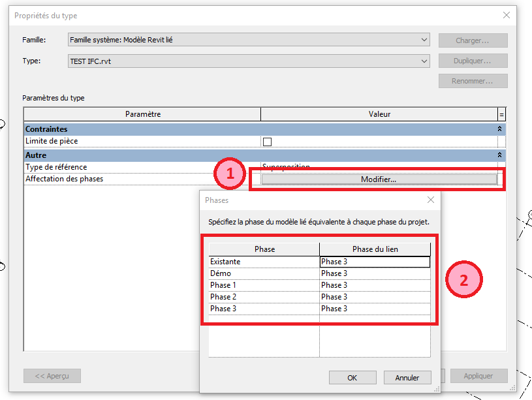Click Annuler in the Phases dialog
This screenshot has width=532, height=400.
407,378
